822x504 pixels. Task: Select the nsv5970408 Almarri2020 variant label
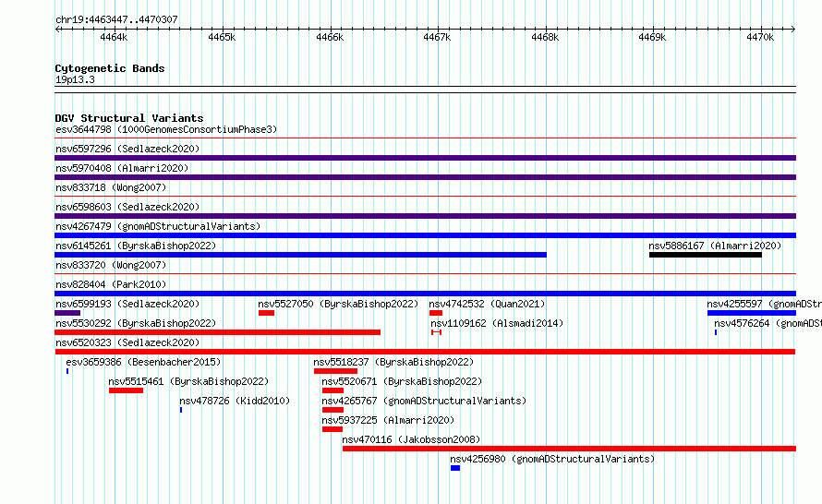click(x=122, y=168)
